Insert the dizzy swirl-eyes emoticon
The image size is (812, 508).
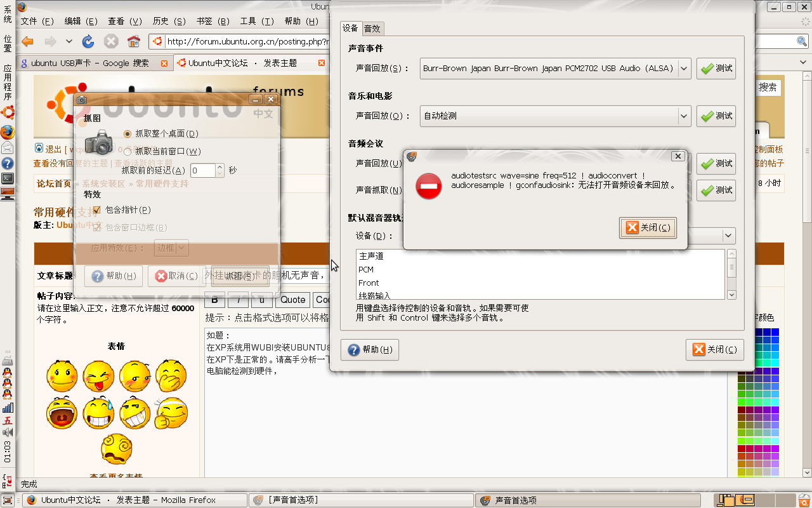116,449
